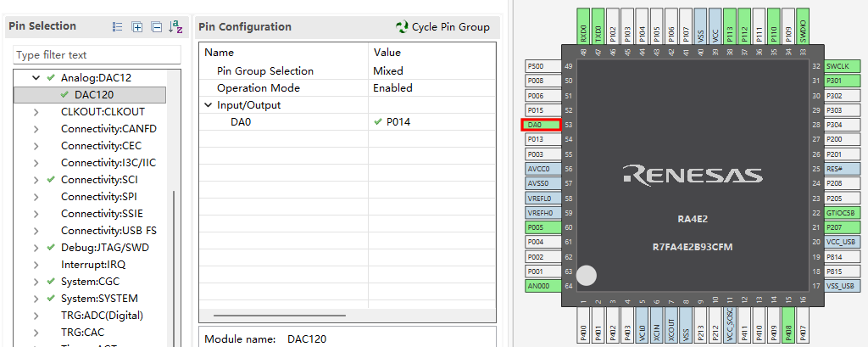Click the flat list view icon in Pin Selection
This screenshot has height=347, width=868.
117,26
